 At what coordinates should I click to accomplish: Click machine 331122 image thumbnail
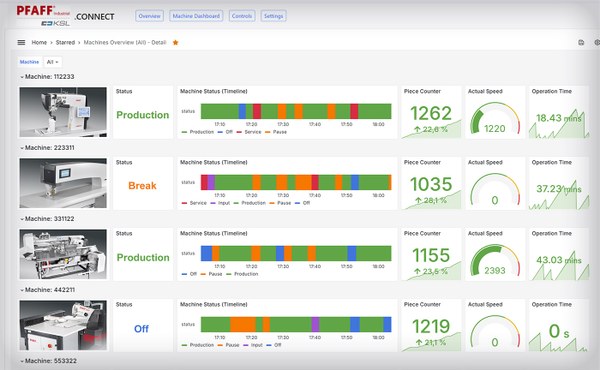(x=63, y=254)
